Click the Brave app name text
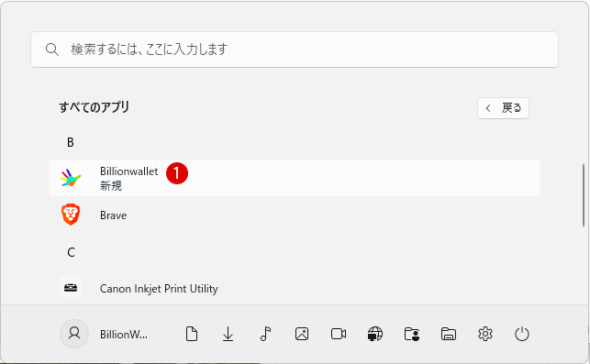Screen dimensions: 590x364 point(113,215)
